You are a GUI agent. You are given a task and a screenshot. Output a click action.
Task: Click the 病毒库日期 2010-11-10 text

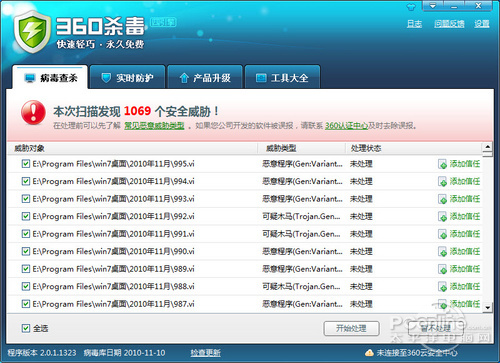124,353
